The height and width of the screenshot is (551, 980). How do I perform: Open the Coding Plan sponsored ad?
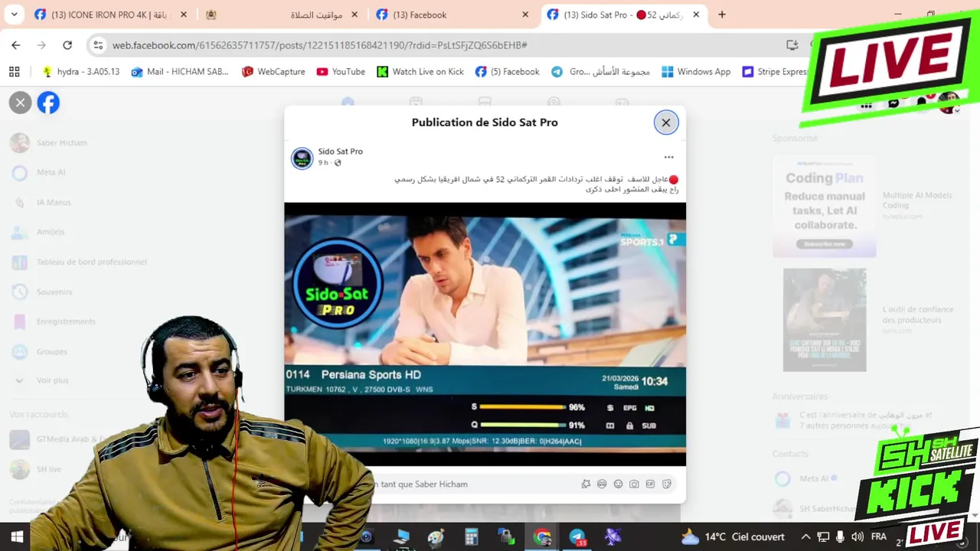825,207
